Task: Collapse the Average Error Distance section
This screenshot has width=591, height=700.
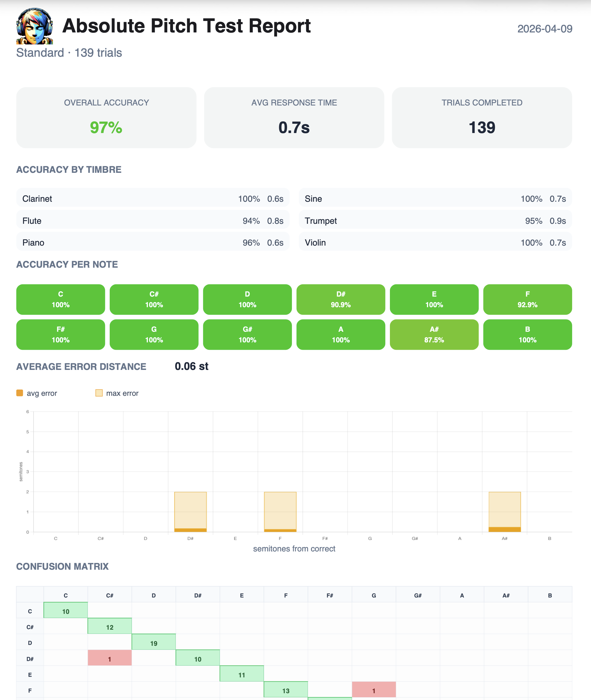Action: (81, 367)
